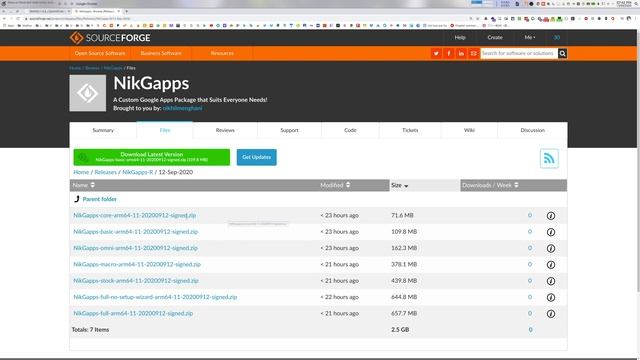Click the NikGapps project logo thumbnail
Screen dimensions: 640x360
88,93
